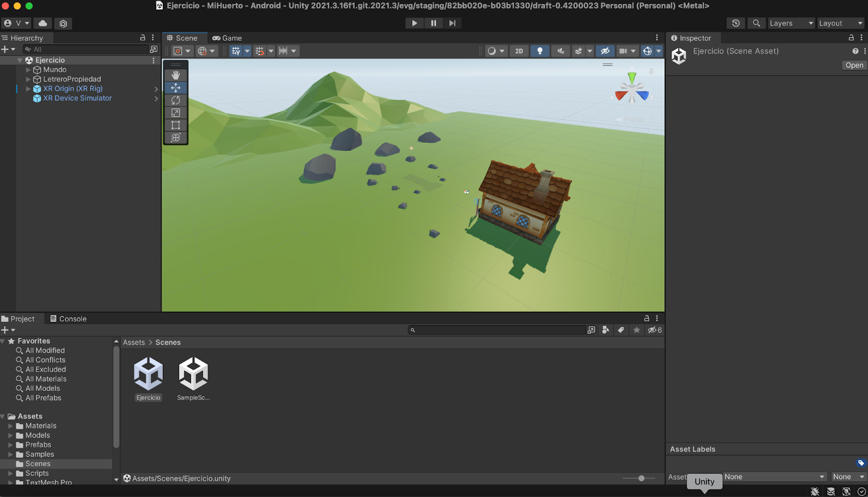Click the Project create plus button
This screenshot has height=497, width=868.
(x=8, y=330)
